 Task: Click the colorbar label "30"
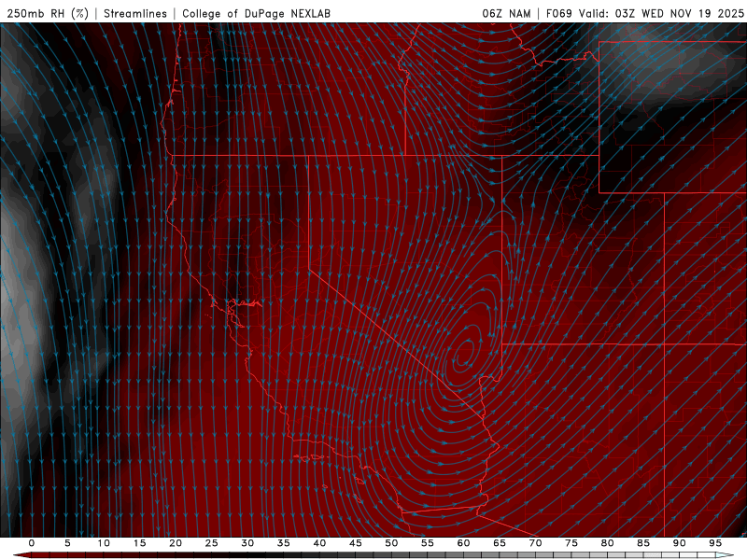coord(247,543)
